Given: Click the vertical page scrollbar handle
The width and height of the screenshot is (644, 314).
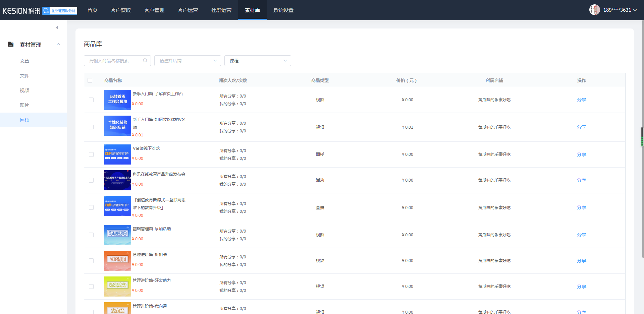Looking at the screenshot, I should [642, 137].
